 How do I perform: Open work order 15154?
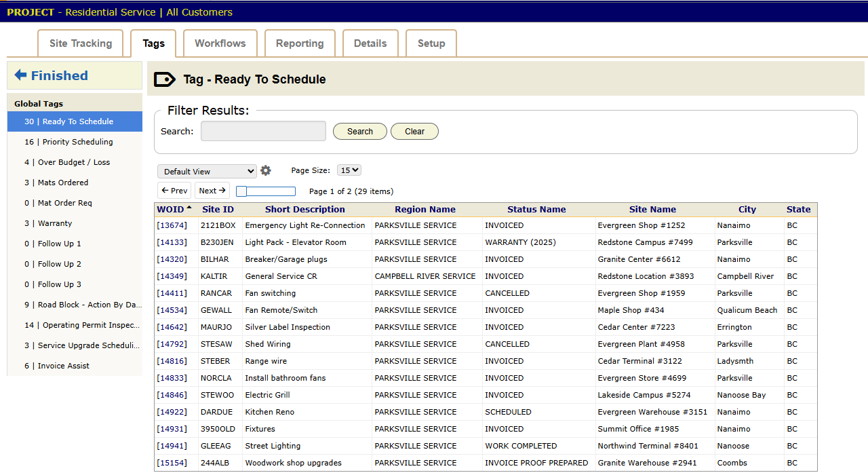click(x=172, y=463)
